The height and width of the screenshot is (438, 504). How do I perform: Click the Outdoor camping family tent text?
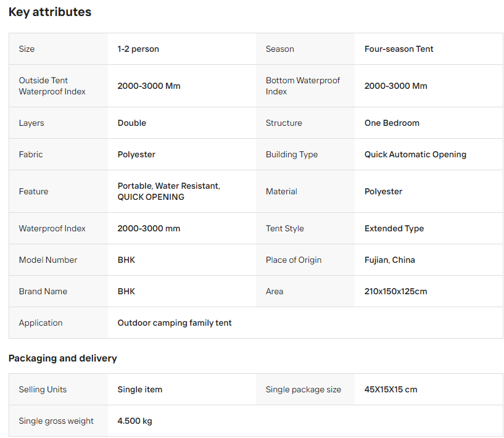tap(175, 323)
